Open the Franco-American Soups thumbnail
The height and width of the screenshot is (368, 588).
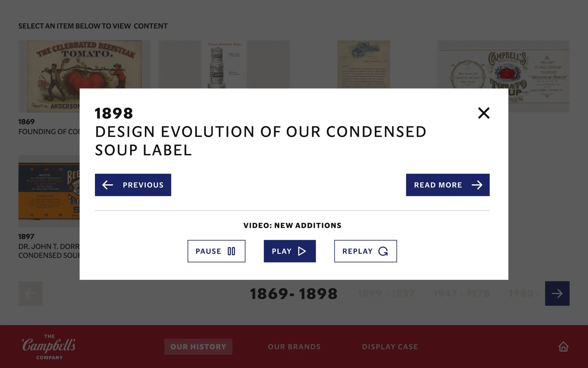(224, 64)
